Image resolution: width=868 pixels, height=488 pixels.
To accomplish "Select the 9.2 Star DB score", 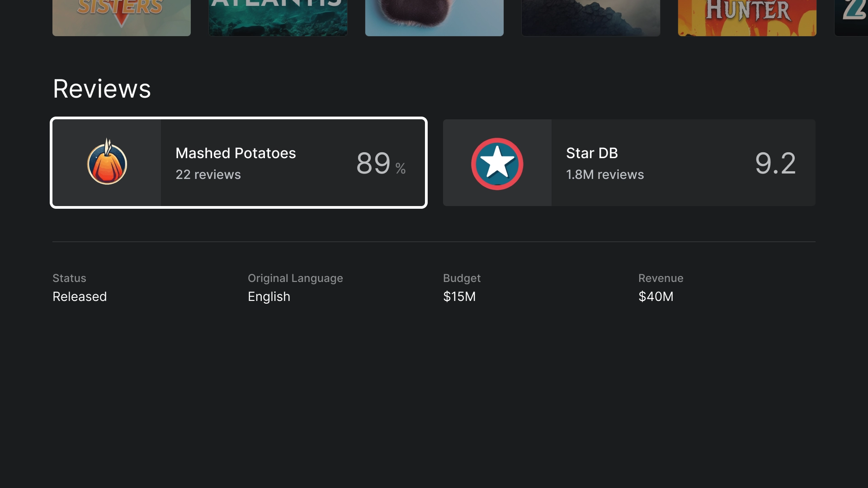I will [x=776, y=163].
